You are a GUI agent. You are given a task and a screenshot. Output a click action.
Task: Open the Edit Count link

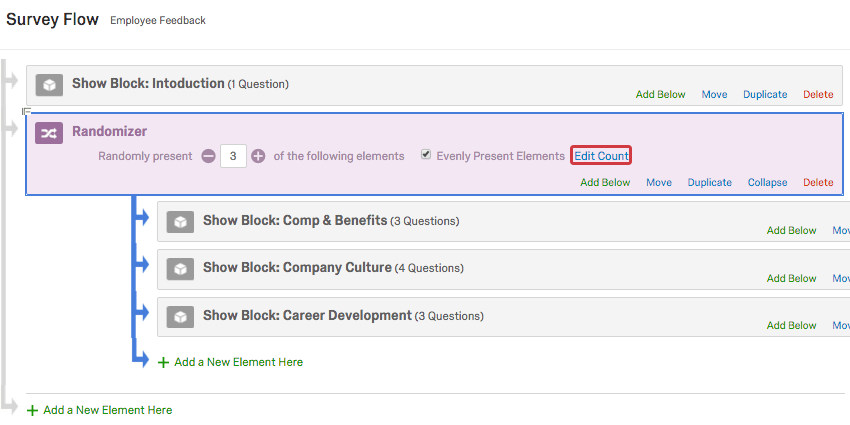point(601,156)
